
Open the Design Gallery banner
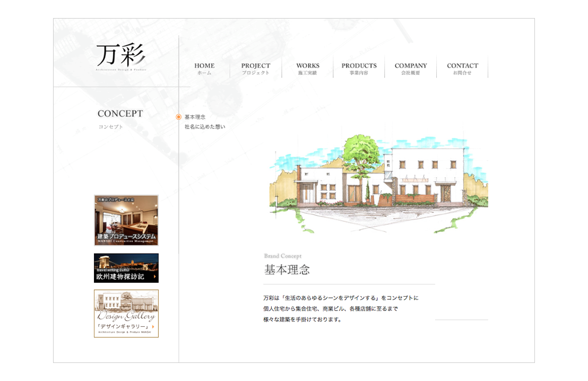pos(126,313)
